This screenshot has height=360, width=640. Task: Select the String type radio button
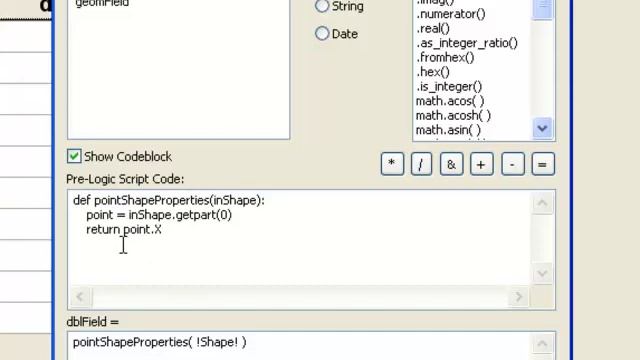tap(322, 6)
